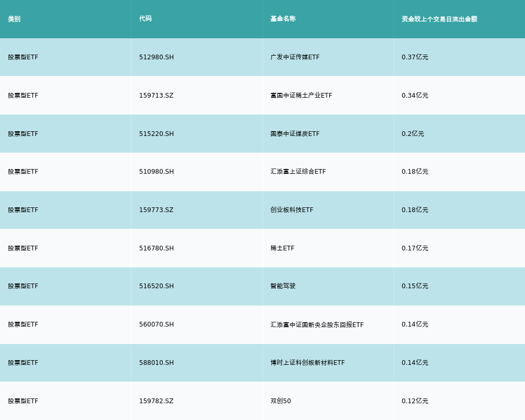Click 股票型ETF in the 510980.SH row
The width and height of the screenshot is (525, 420).
(23, 172)
